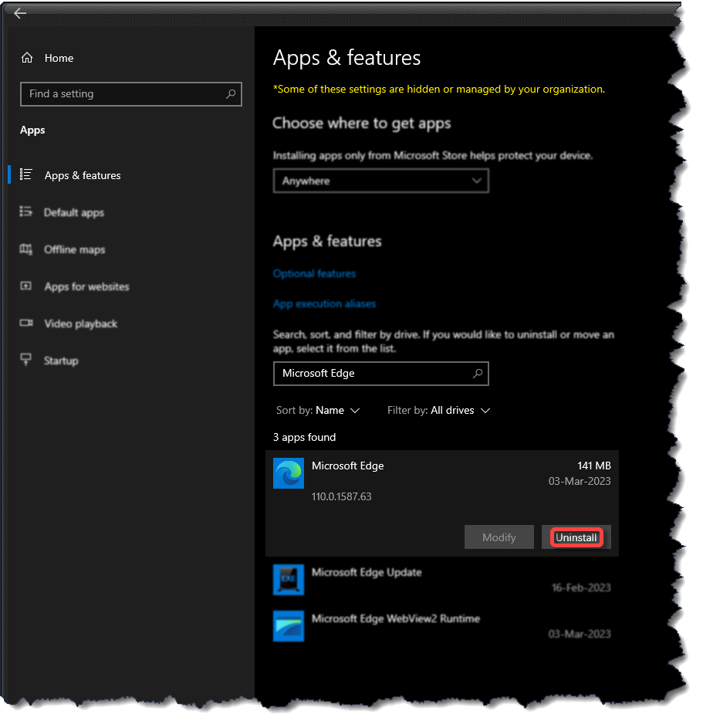The width and height of the screenshot is (703, 728).
Task: Open Optional features link
Action: (314, 273)
